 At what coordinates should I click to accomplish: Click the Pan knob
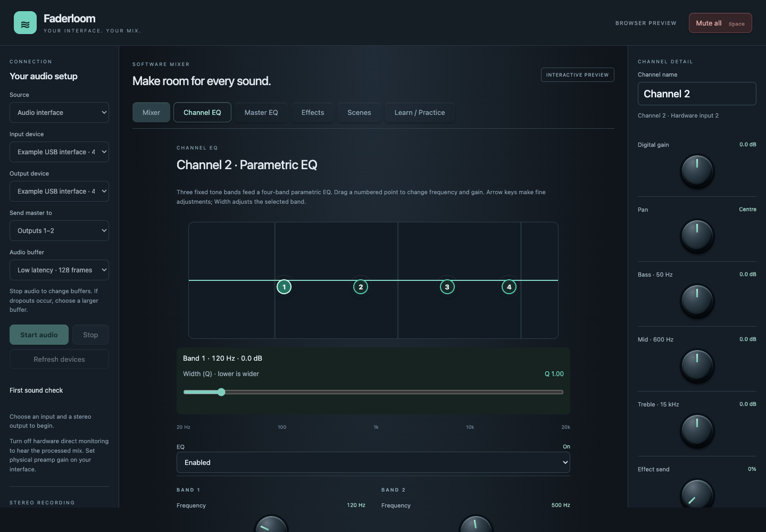[697, 236]
